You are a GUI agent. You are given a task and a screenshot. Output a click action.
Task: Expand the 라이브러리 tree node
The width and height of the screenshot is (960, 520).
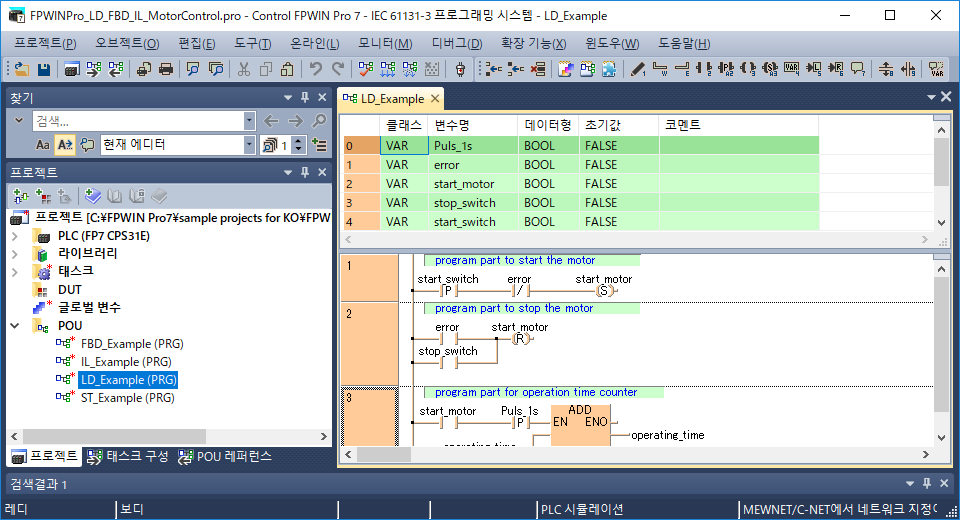[x=15, y=254]
